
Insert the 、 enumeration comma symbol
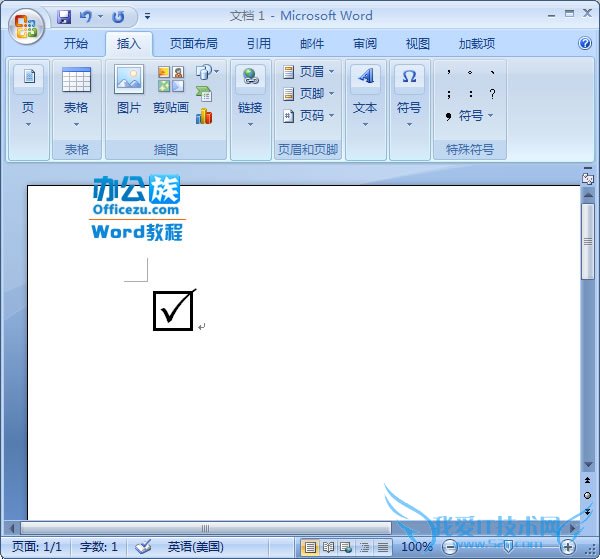(492, 72)
